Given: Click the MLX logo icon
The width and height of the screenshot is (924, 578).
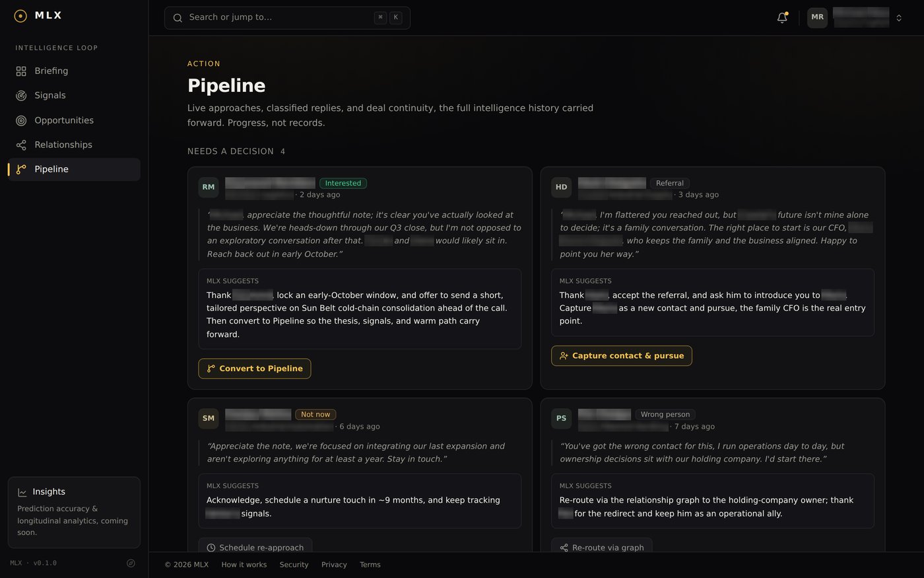Looking at the screenshot, I should click(20, 16).
